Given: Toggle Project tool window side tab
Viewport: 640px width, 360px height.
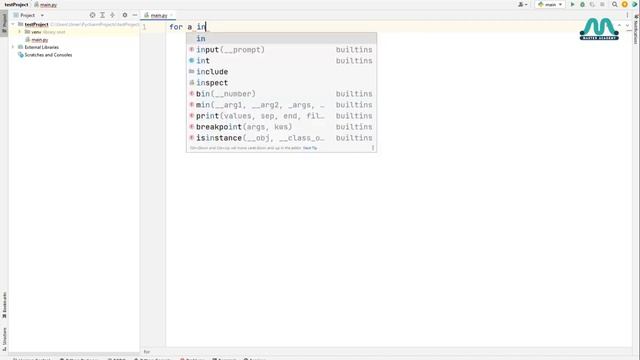Looking at the screenshot, I should point(4,24).
